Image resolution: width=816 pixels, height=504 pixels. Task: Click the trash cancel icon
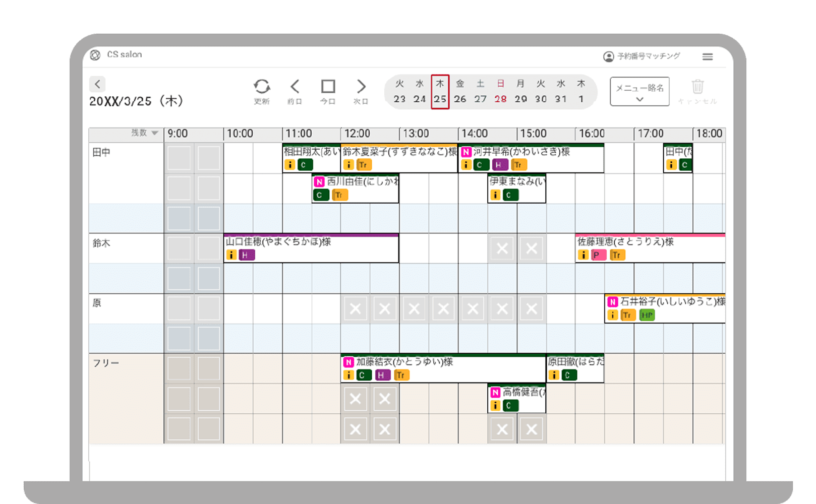point(697,87)
